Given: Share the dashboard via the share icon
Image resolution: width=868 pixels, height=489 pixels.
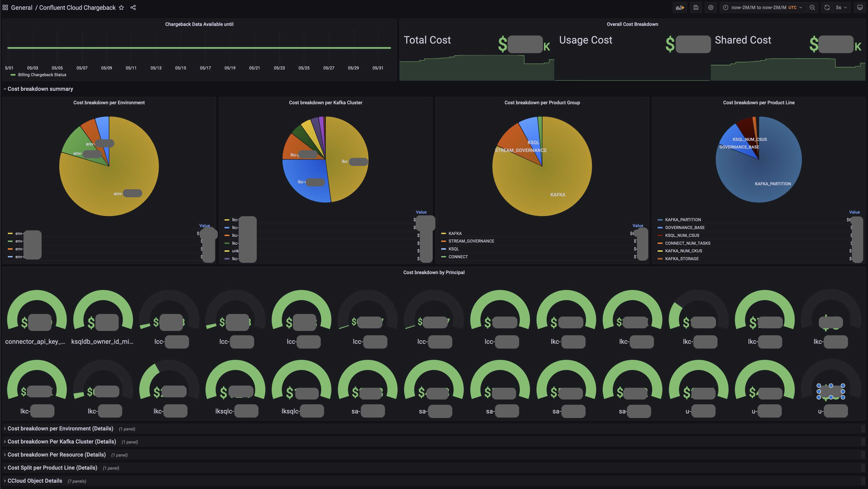Looking at the screenshot, I should pyautogui.click(x=133, y=7).
